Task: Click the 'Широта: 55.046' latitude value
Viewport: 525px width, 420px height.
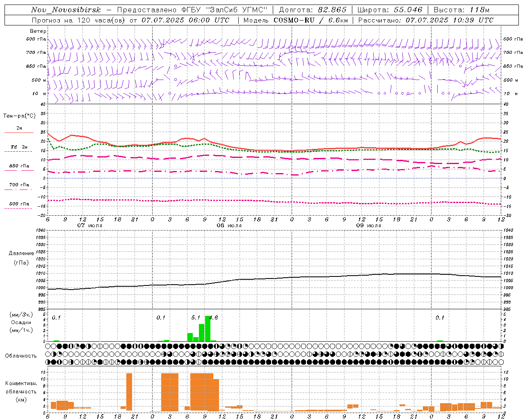Action: click(x=390, y=10)
